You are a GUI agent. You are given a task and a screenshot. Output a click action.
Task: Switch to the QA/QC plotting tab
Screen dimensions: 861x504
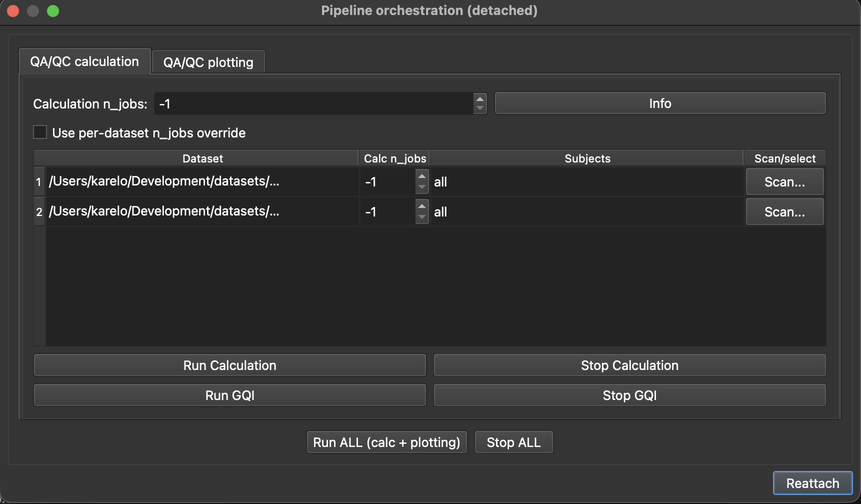208,62
